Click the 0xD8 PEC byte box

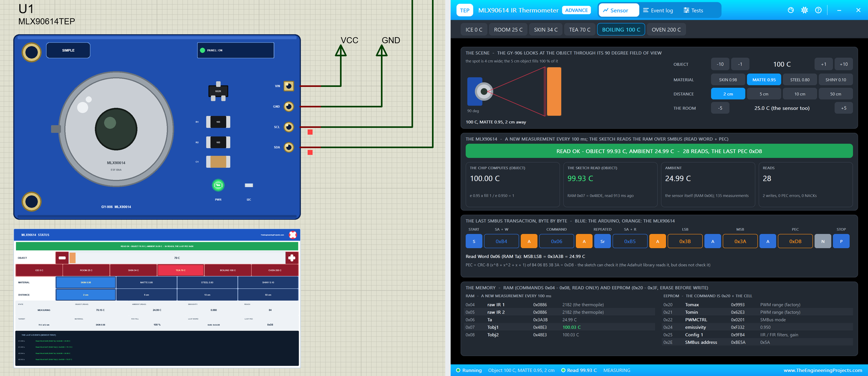pos(795,241)
